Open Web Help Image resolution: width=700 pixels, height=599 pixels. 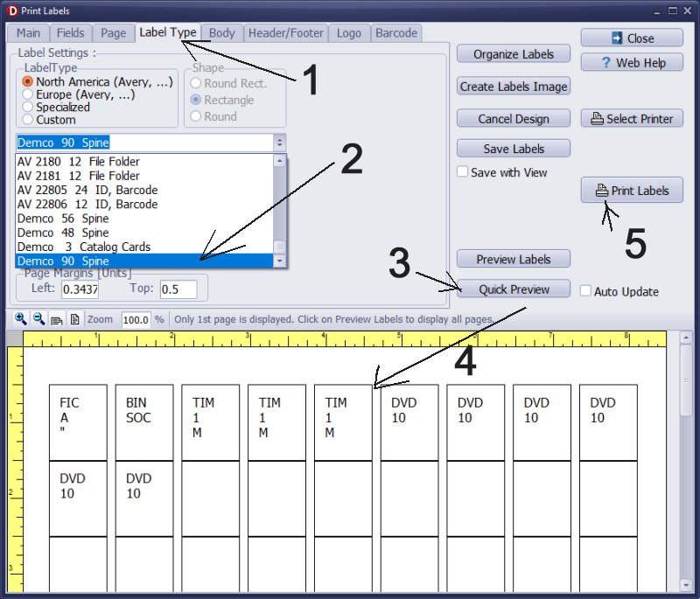(x=632, y=62)
